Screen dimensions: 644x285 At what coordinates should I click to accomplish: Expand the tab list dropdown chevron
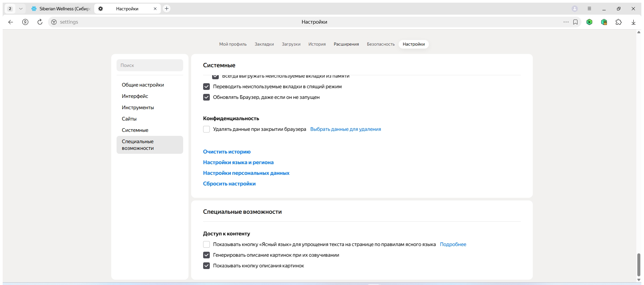click(21, 9)
